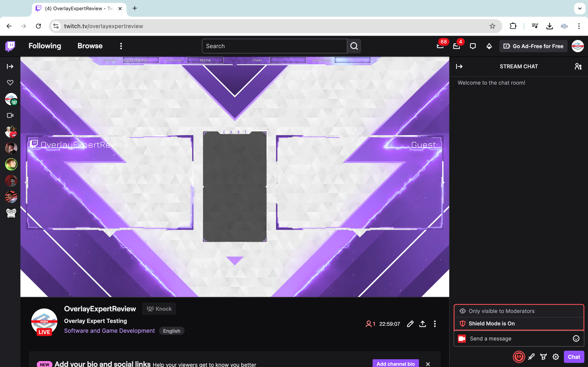Share the stream upload icon
The height and width of the screenshot is (367, 588).
point(423,324)
